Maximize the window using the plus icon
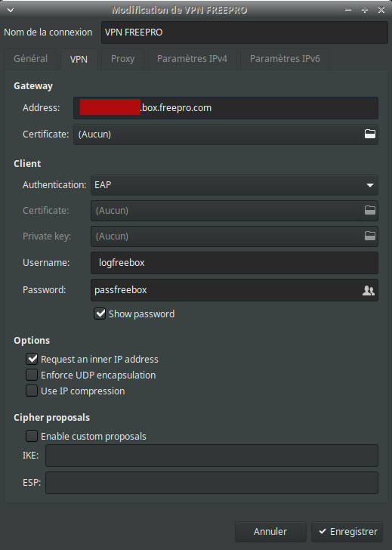This screenshot has width=392, height=550. tap(365, 10)
